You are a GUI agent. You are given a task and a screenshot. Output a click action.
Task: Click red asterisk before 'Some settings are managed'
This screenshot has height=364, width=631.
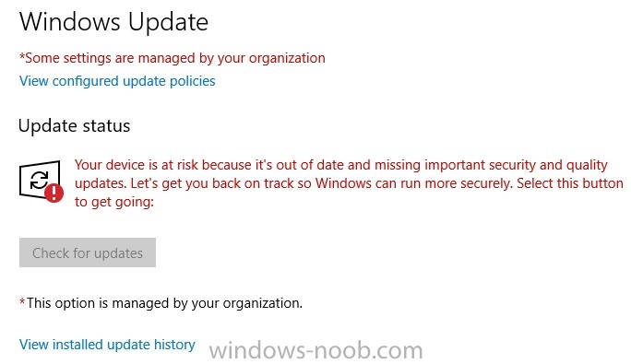22,57
